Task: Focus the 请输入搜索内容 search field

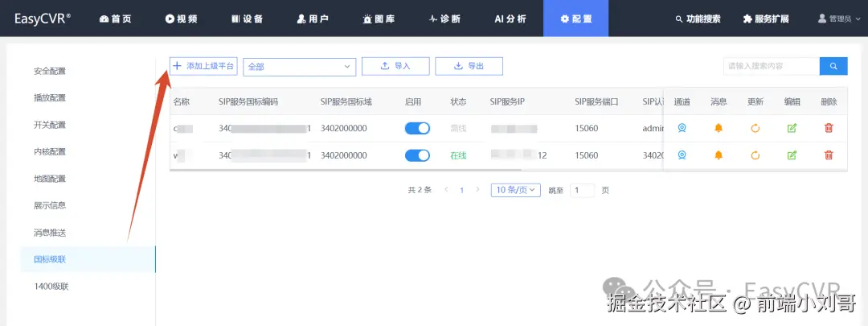Action: tap(771, 66)
